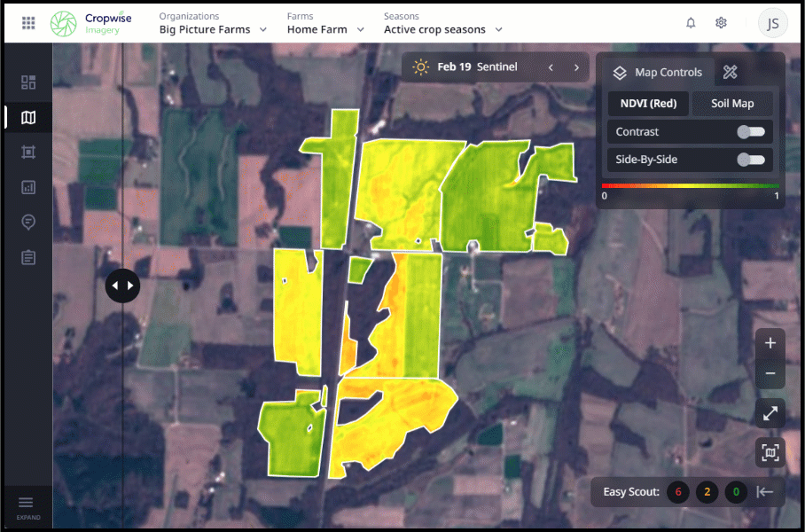The width and height of the screenshot is (805, 532).
Task: Switch to Soil Map tab
Action: click(732, 104)
